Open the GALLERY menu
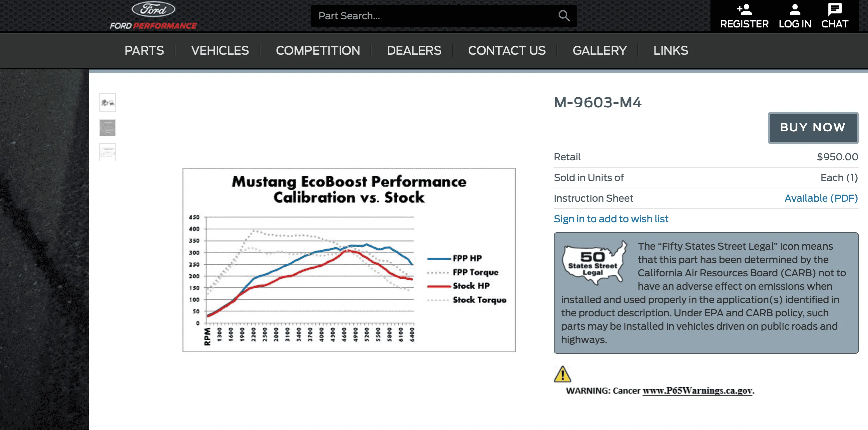The height and width of the screenshot is (430, 868). (x=600, y=51)
